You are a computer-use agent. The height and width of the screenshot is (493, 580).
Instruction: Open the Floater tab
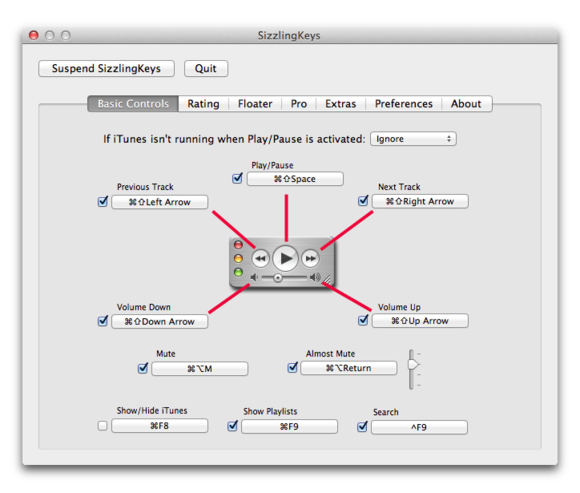pyautogui.click(x=255, y=104)
